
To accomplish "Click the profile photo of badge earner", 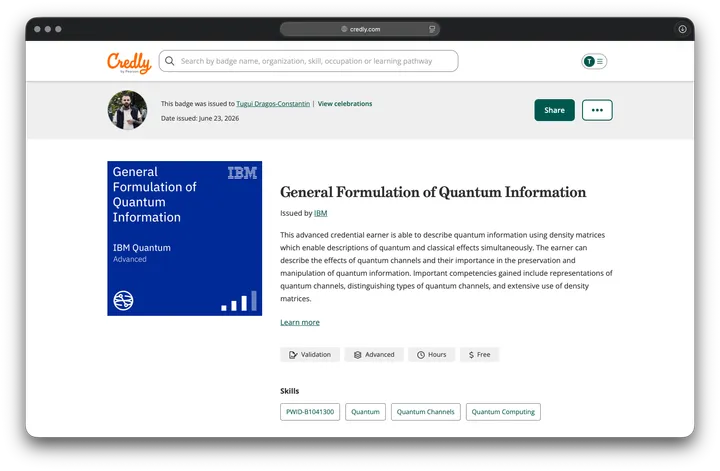I will [x=127, y=110].
